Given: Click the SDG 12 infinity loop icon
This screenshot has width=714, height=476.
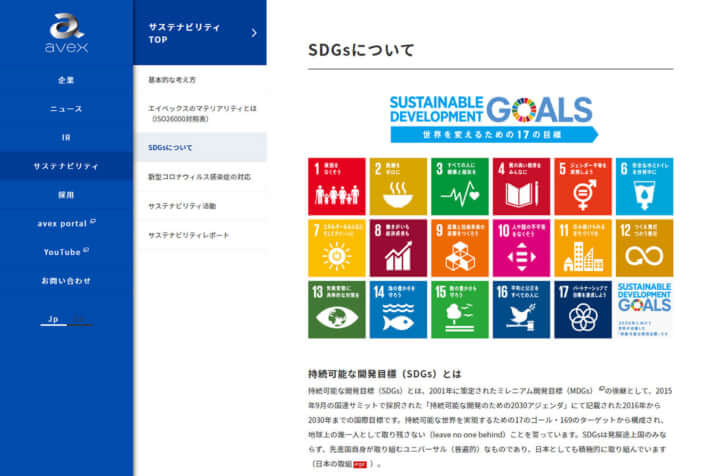Looking at the screenshot, I should 644,248.
